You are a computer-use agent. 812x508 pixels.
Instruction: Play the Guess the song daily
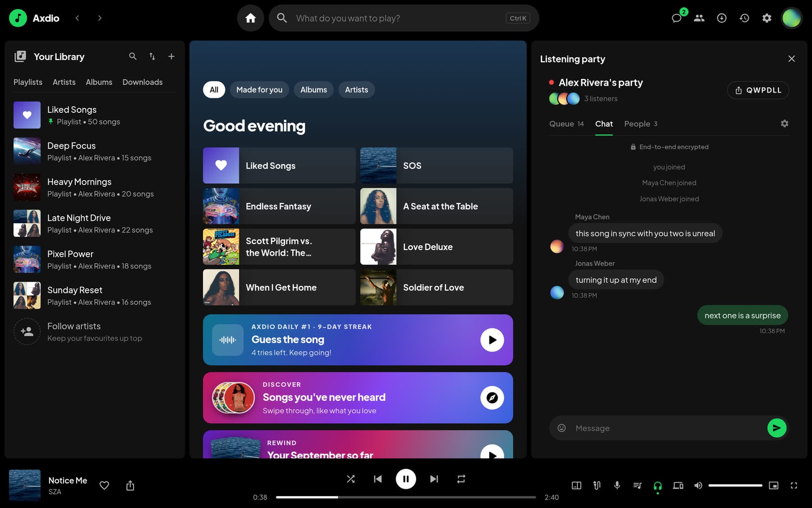[x=492, y=340]
